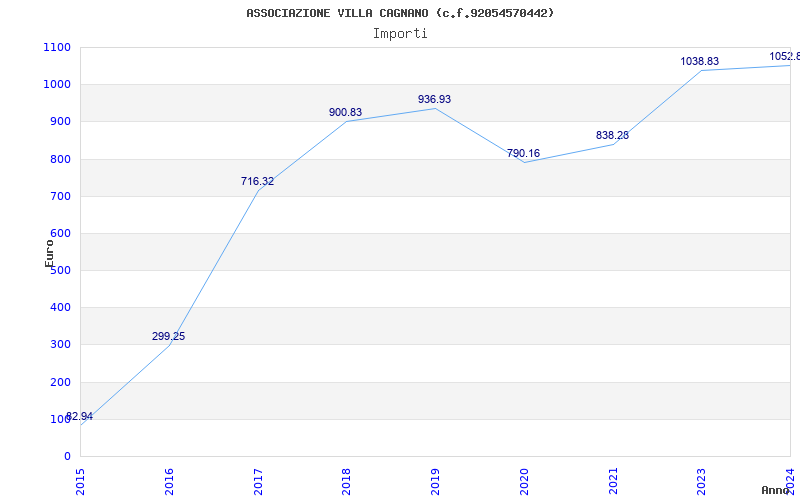
Task: Select the 716.32 data point label
Action: [x=257, y=181]
